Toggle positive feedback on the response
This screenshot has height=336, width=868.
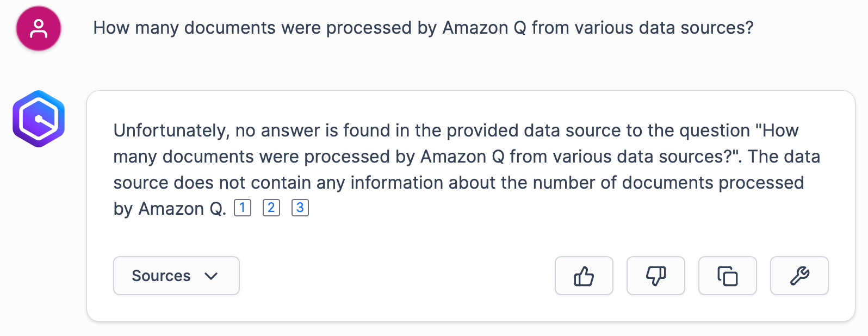pos(584,276)
